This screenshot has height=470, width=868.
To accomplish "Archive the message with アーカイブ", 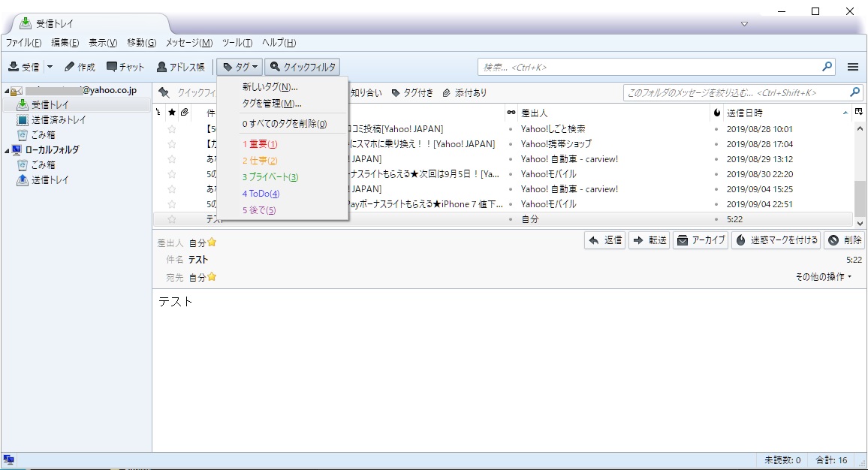I will 700,240.
